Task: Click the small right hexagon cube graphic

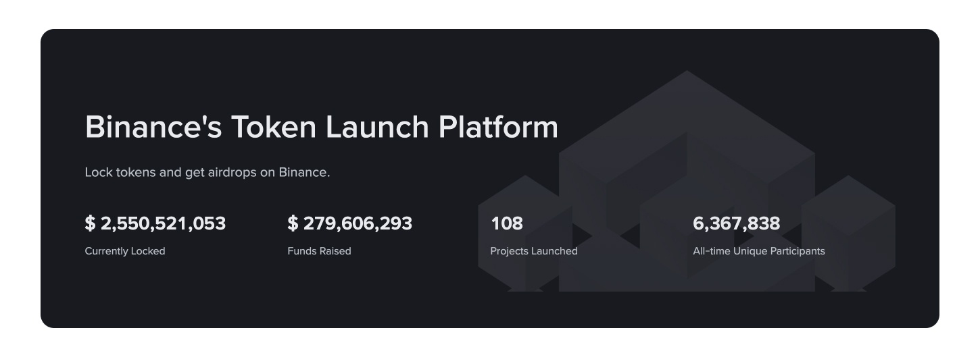Action: tap(853, 230)
